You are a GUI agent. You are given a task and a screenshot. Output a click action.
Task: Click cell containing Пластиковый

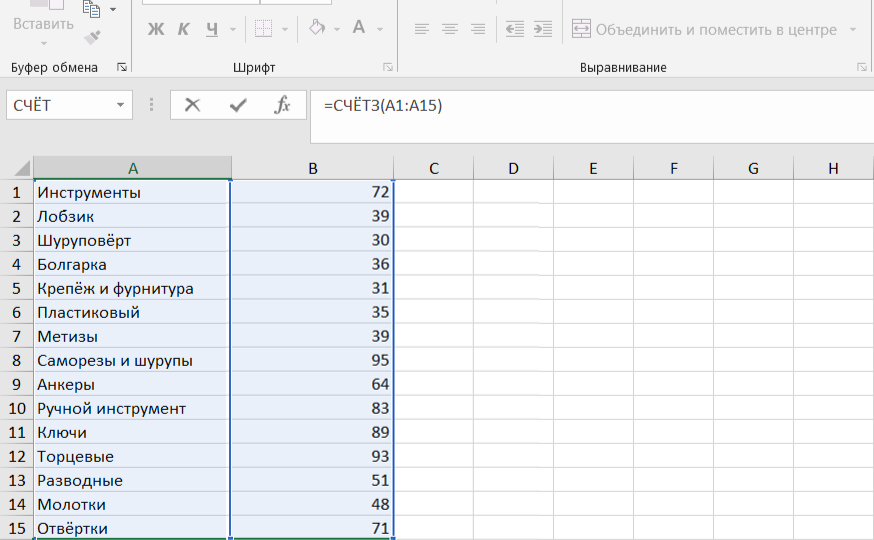point(133,312)
